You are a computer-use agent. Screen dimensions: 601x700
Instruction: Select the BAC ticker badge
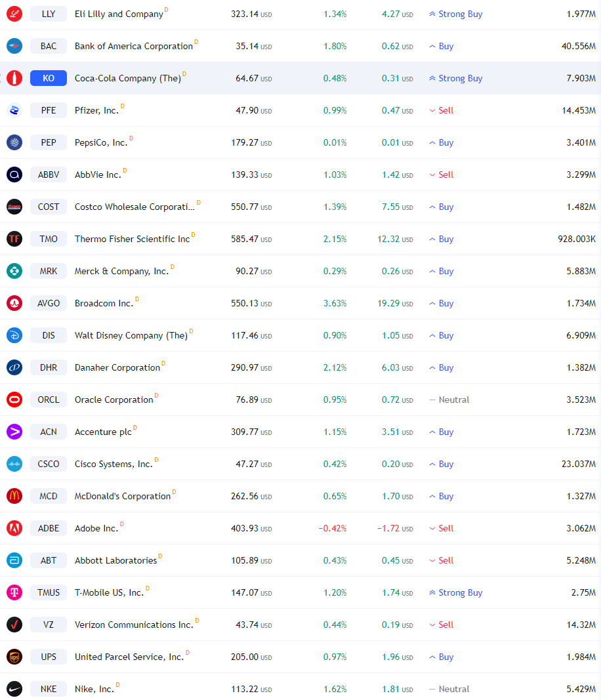[49, 46]
